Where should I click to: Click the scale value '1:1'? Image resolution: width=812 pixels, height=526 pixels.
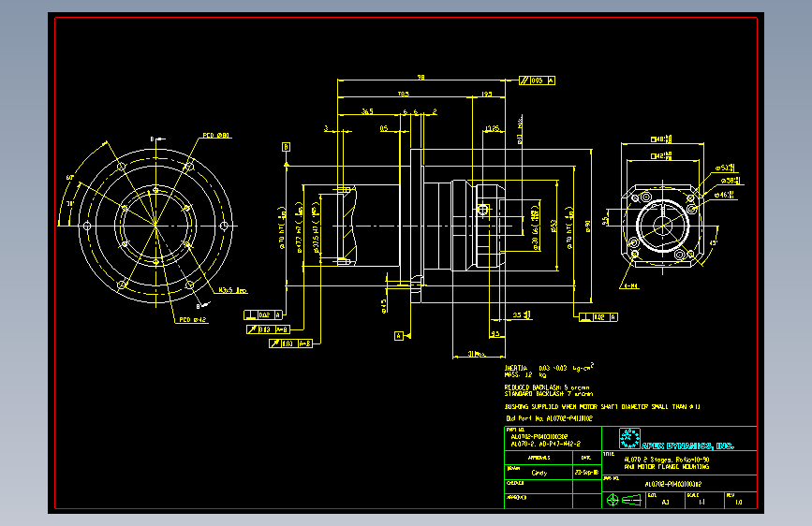pos(701,503)
